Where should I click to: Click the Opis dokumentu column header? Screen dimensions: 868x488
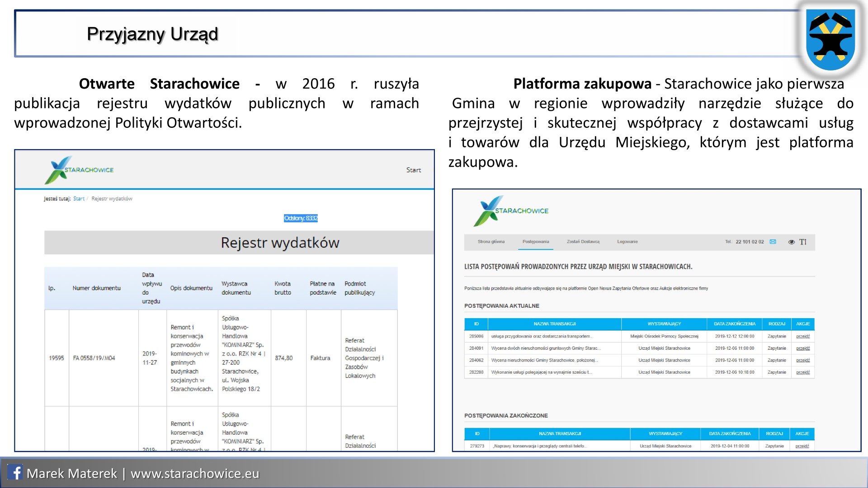191,288
